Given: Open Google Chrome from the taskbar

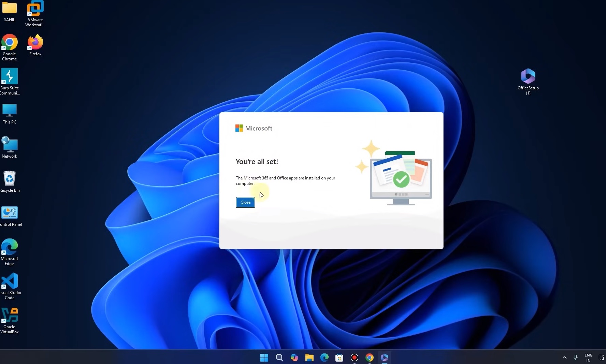Looking at the screenshot, I should (369, 358).
